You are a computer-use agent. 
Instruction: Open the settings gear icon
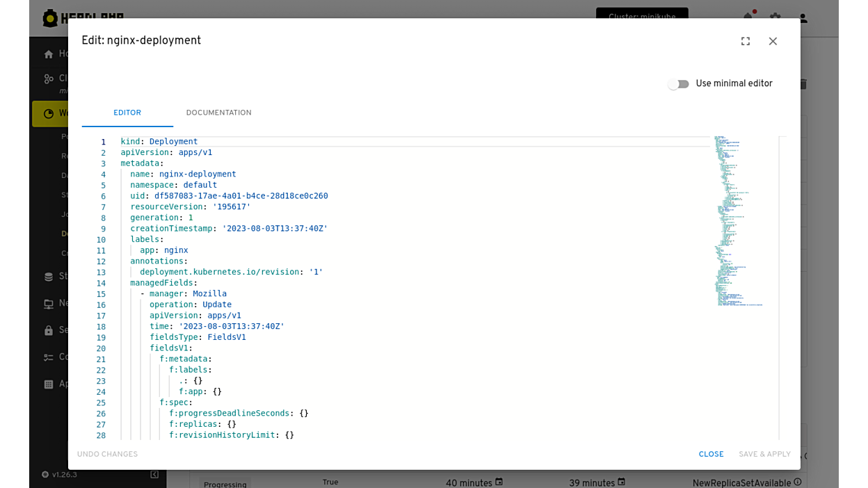[x=775, y=17]
